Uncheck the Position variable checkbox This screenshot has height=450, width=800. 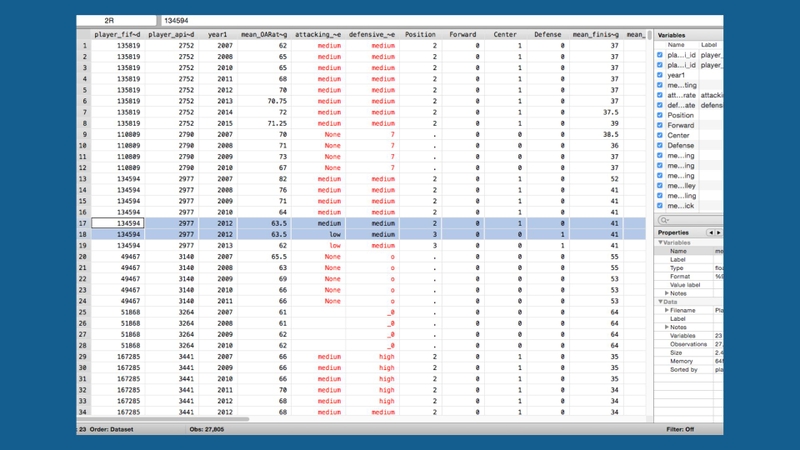[660, 115]
